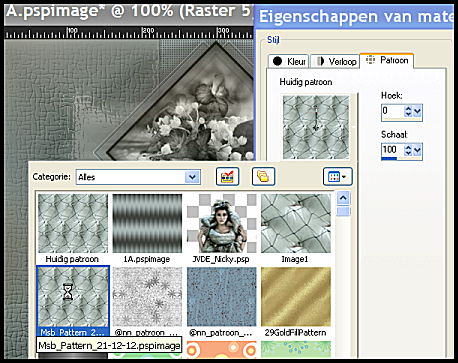Decrease the Schaal value with down arrow
Viewport: 458px width, 363px height.
point(408,153)
